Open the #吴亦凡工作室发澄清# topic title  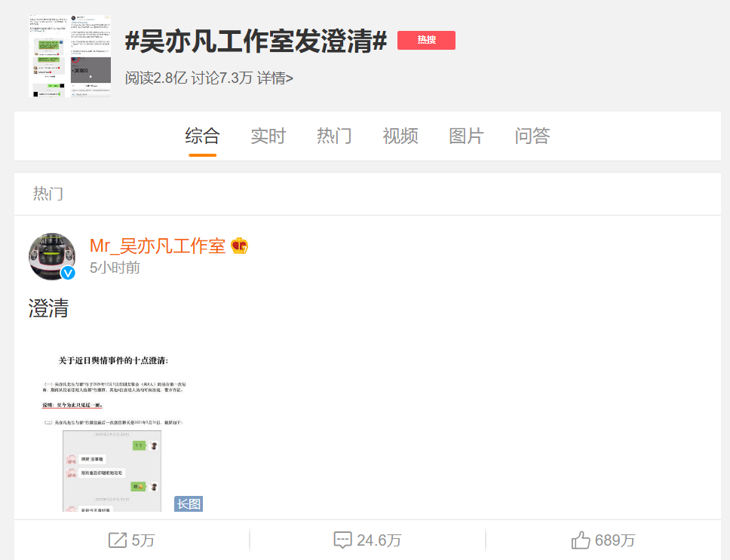pos(256,41)
